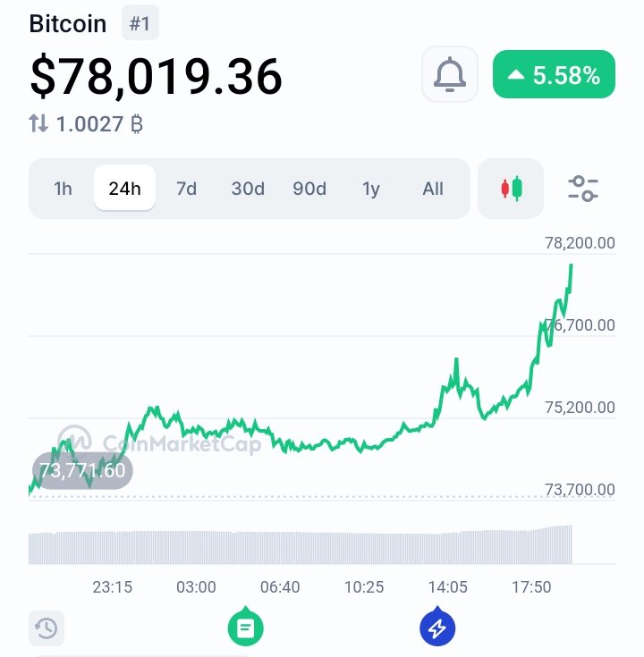Choose the 90d chart range

click(x=309, y=189)
